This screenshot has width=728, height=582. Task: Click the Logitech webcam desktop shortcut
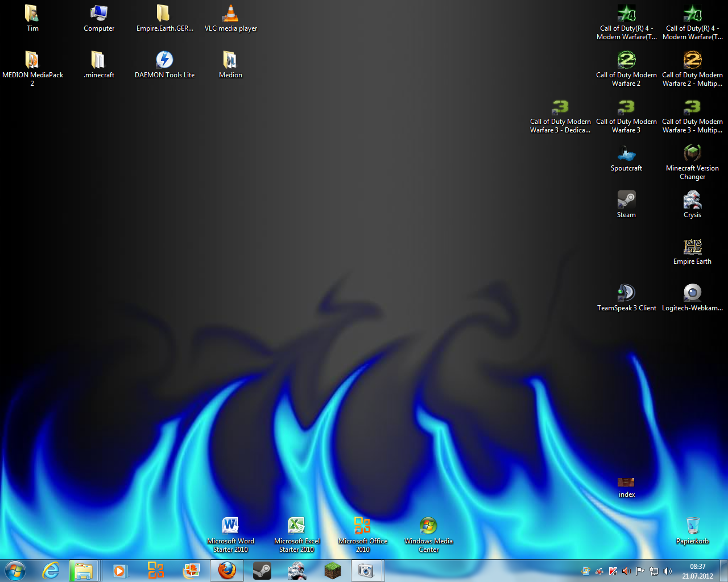click(x=692, y=294)
